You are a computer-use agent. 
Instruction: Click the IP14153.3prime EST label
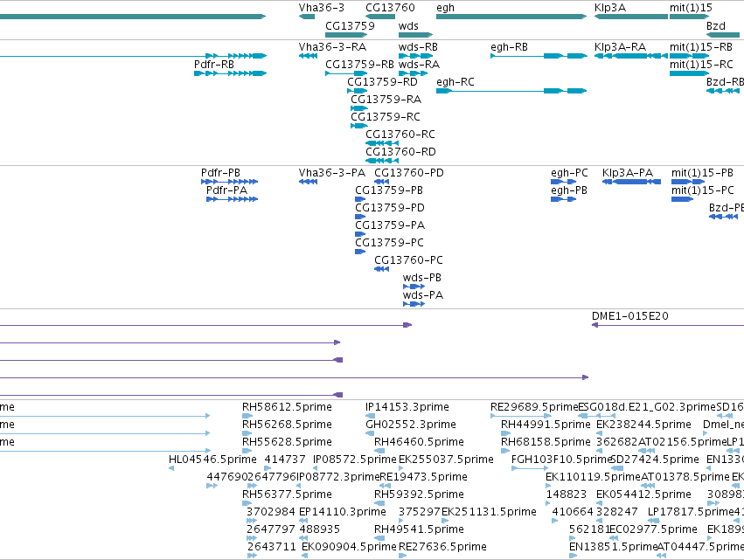(407, 407)
